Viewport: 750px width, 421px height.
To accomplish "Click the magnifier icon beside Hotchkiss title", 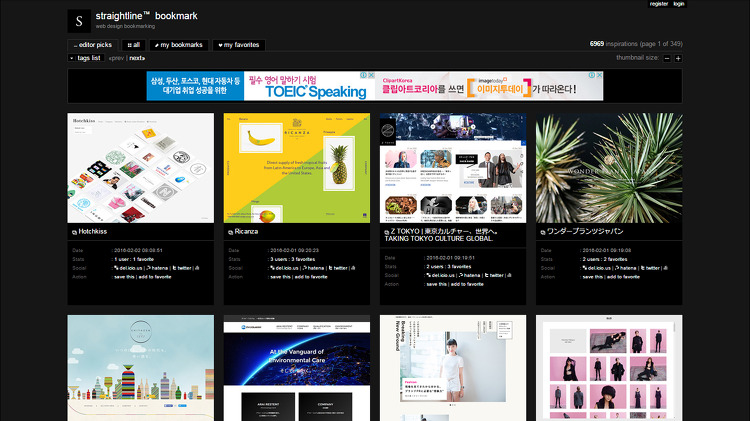I will point(75,232).
